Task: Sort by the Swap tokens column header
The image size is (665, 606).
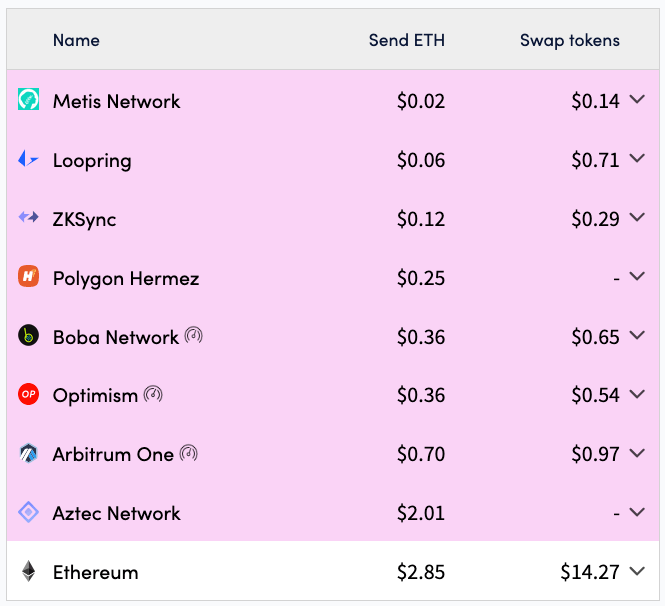Action: [x=570, y=40]
